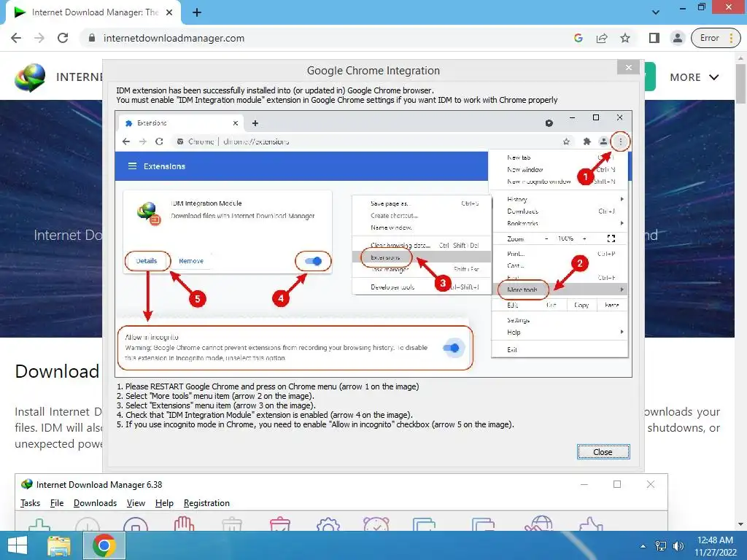Viewport: 747px width, 560px height.
Task: Open the Tasks menu in IDM
Action: (30, 503)
